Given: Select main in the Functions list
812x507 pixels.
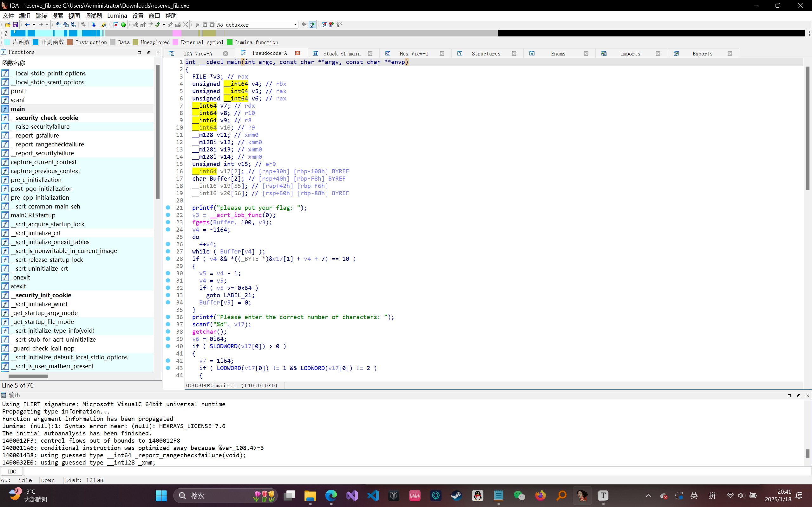Looking at the screenshot, I should click(18, 109).
